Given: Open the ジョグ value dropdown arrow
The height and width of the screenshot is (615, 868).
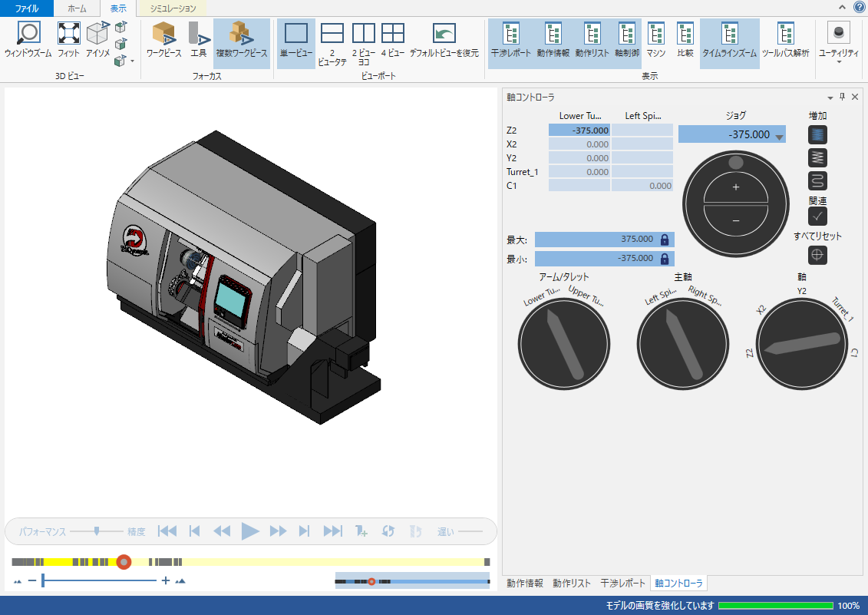Looking at the screenshot, I should (779, 137).
